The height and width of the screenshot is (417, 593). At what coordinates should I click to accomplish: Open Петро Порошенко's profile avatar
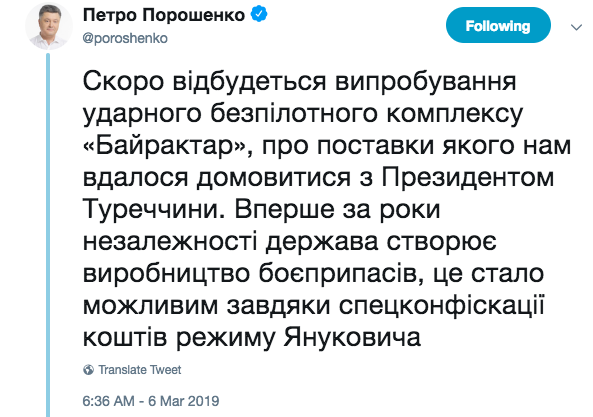[49, 26]
